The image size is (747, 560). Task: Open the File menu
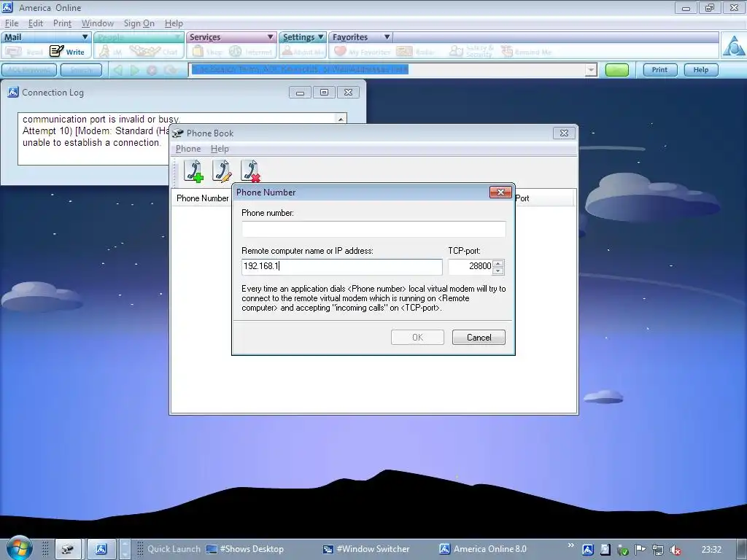(x=12, y=23)
